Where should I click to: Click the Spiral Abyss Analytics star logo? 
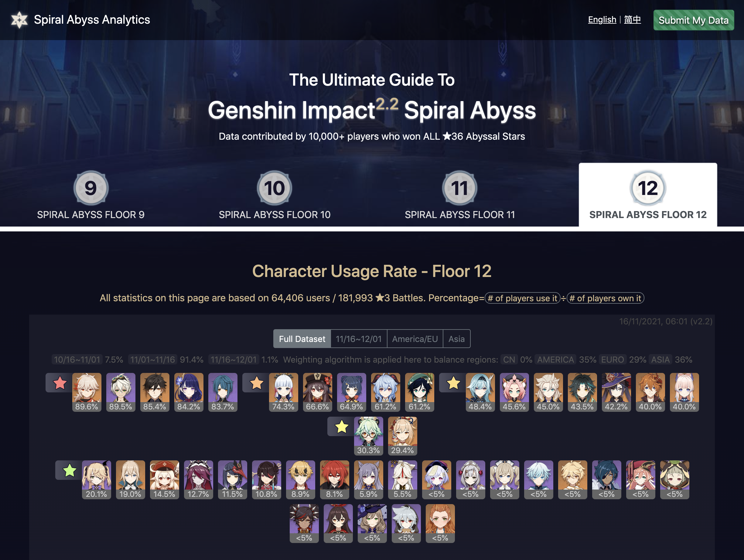click(x=19, y=20)
